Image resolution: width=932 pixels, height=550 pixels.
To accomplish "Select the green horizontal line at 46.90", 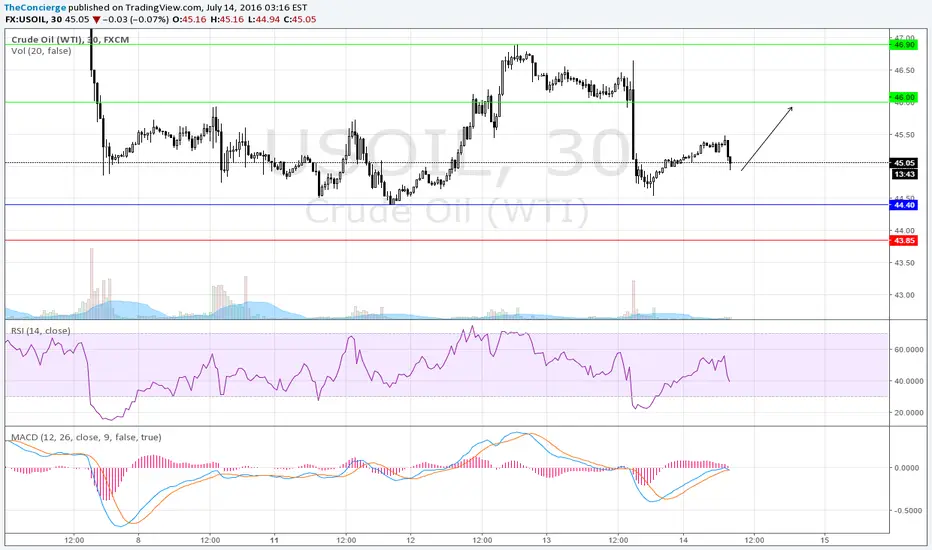I will [x=447, y=45].
